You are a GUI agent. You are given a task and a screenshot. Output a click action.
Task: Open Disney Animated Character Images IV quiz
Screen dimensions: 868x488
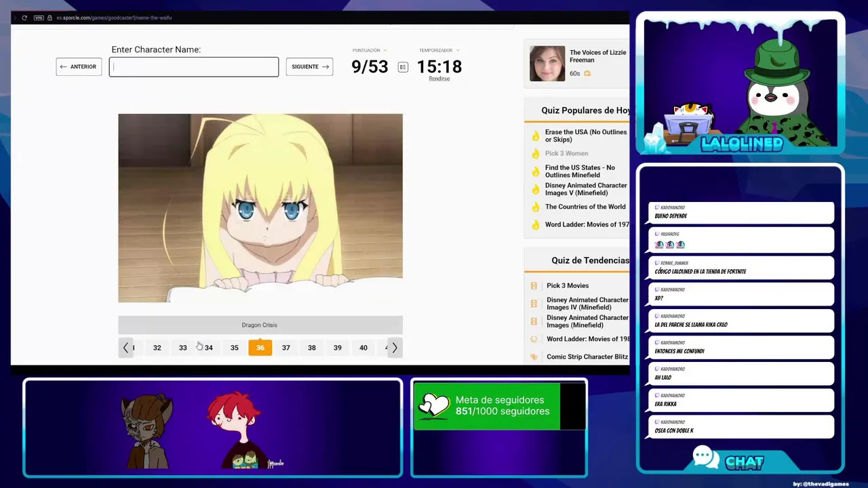click(587, 303)
